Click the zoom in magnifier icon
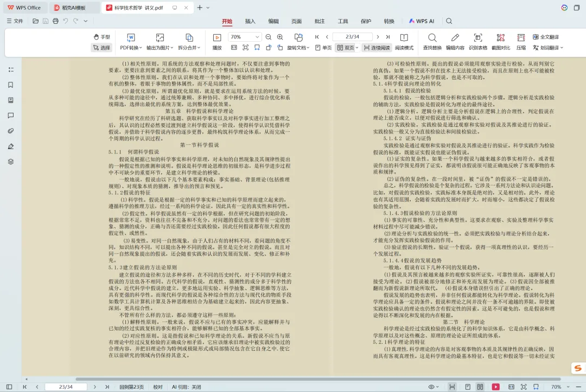 tap(280, 37)
